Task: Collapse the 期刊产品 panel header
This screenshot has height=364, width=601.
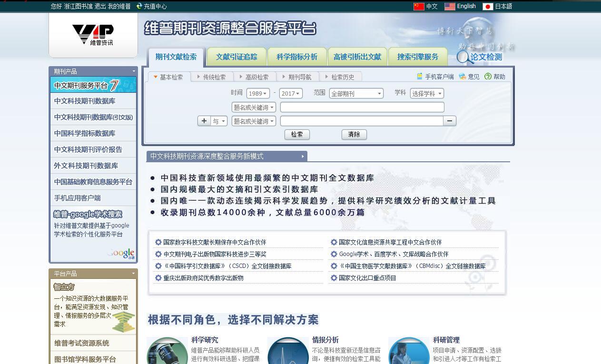Action: [93, 71]
